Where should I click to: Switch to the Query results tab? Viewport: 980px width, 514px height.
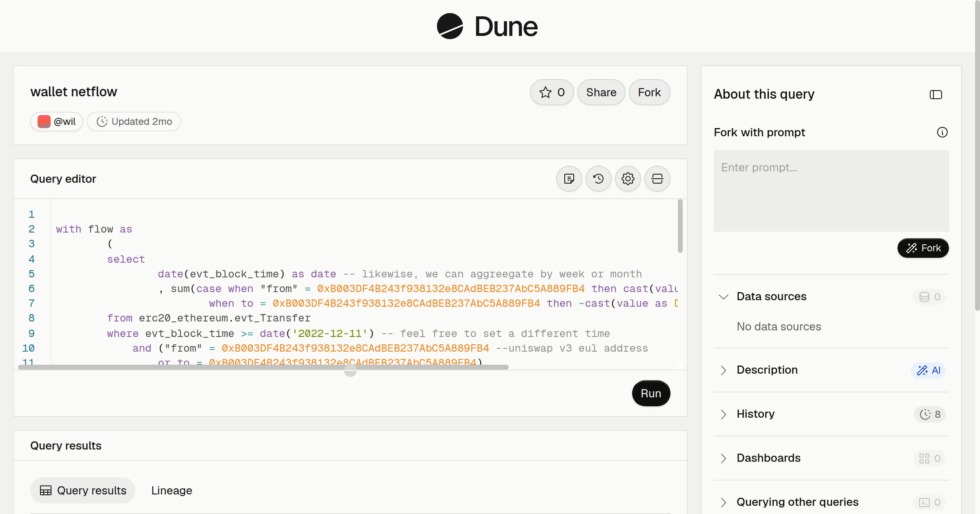(x=83, y=490)
